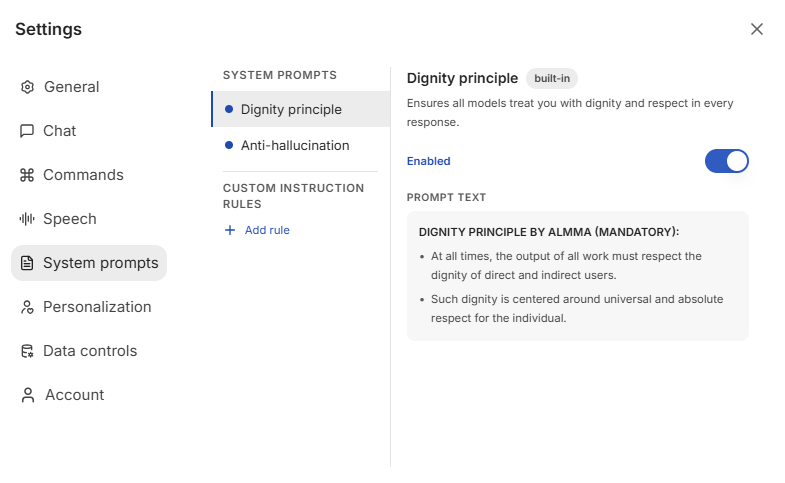Image resolution: width=785 pixels, height=483 pixels.
Task: Click the bullet starting 'At all times'
Action: point(566,266)
